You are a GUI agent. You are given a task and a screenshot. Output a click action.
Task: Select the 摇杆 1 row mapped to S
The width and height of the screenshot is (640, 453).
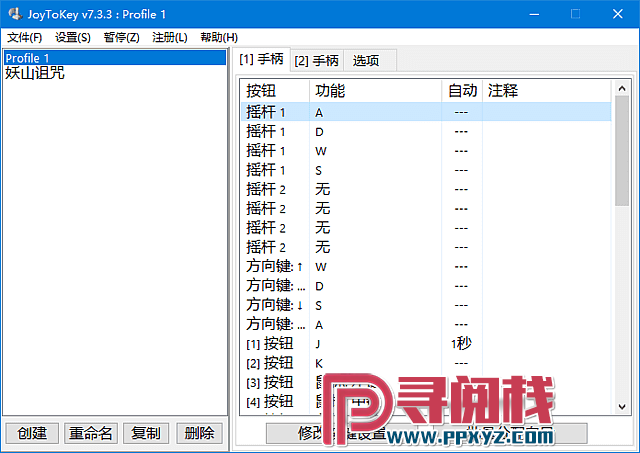pyautogui.click(x=426, y=170)
